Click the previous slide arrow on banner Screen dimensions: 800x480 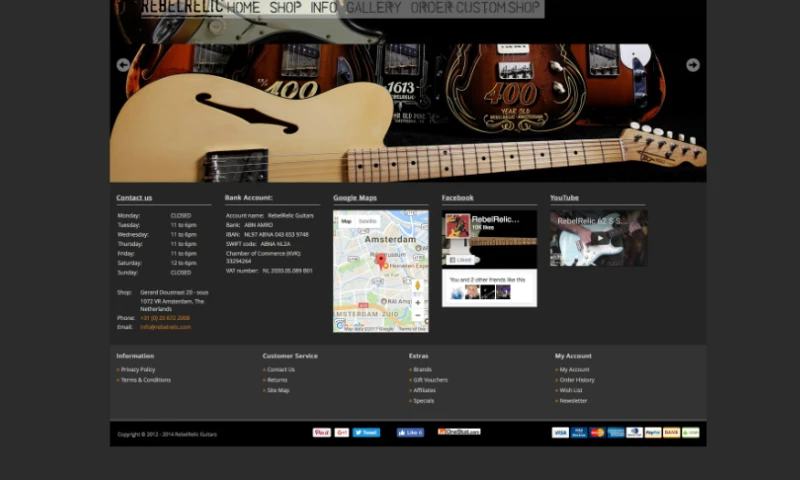click(123, 65)
